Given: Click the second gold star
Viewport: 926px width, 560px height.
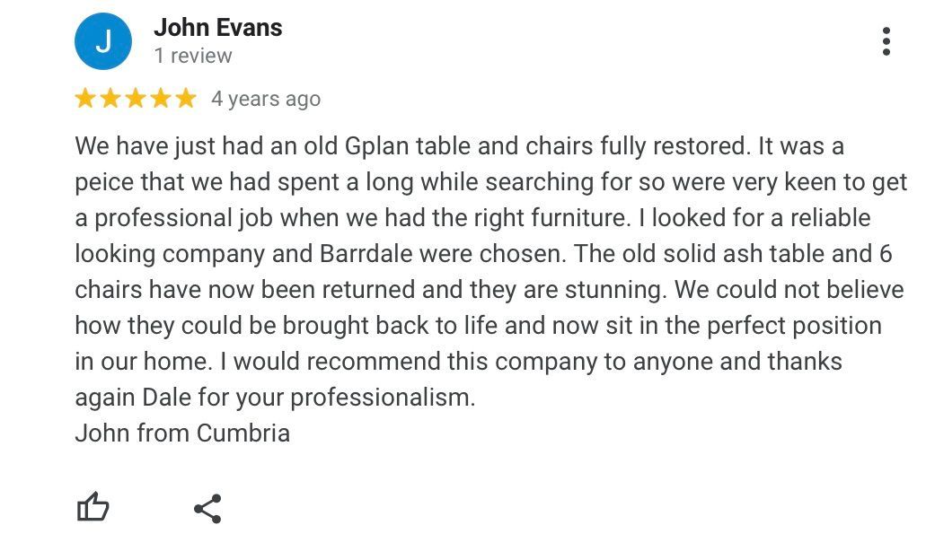Looking at the screenshot, I should [110, 99].
